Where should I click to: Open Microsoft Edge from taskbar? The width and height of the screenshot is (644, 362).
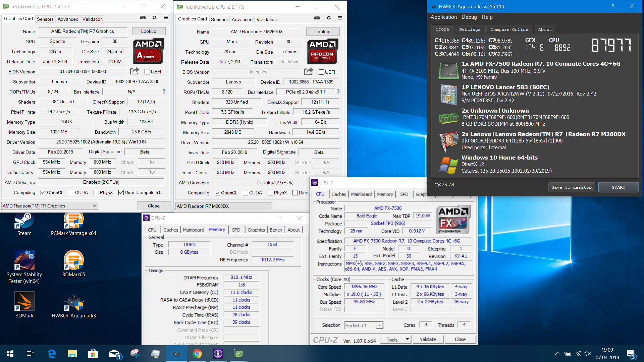[x=52, y=354]
